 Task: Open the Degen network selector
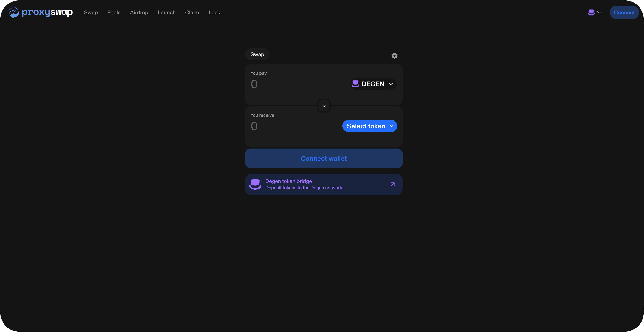pos(595,12)
